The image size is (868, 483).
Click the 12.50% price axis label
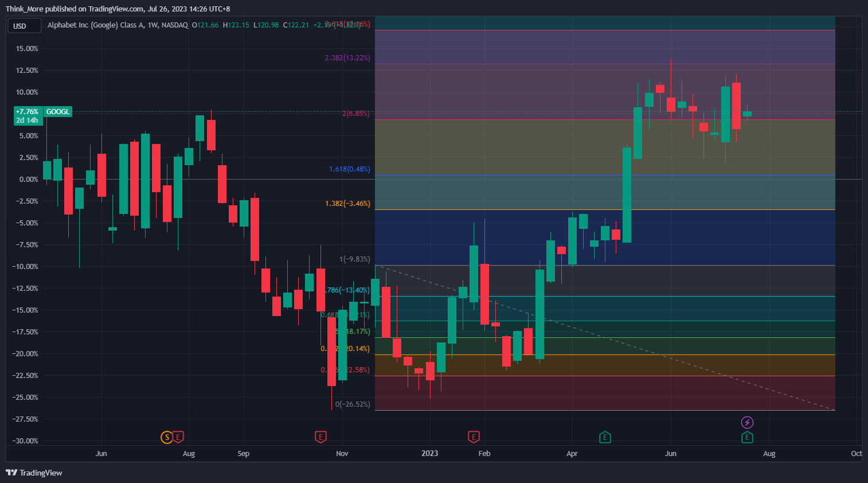27,71
